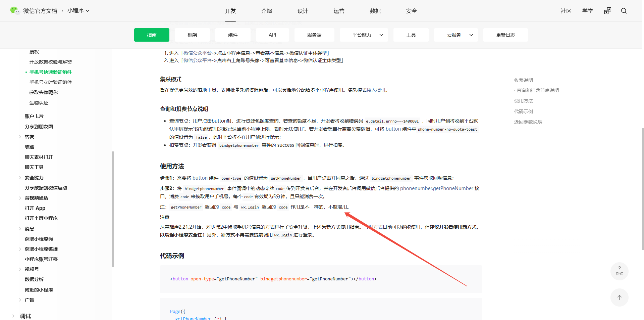Click the main page vertical scrollbar
Viewport: 644px width, 320px height.
pos(643,189)
